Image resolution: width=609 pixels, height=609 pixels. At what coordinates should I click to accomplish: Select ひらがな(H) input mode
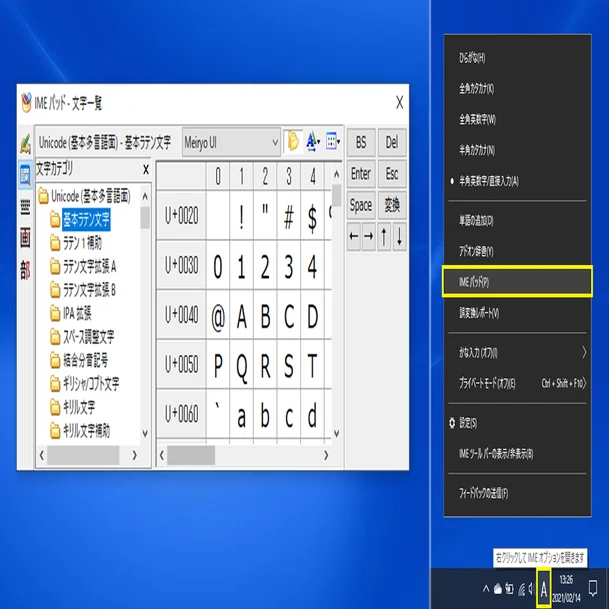coord(517,58)
